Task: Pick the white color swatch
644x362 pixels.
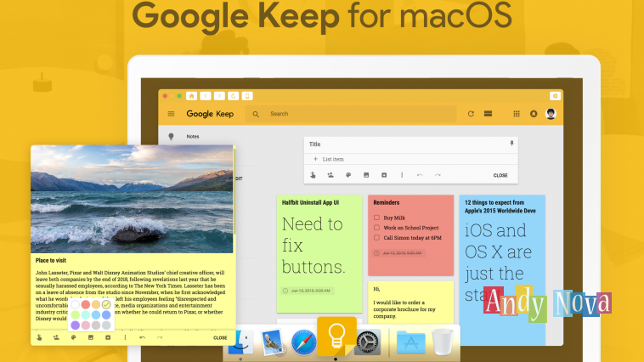Action: click(x=75, y=304)
